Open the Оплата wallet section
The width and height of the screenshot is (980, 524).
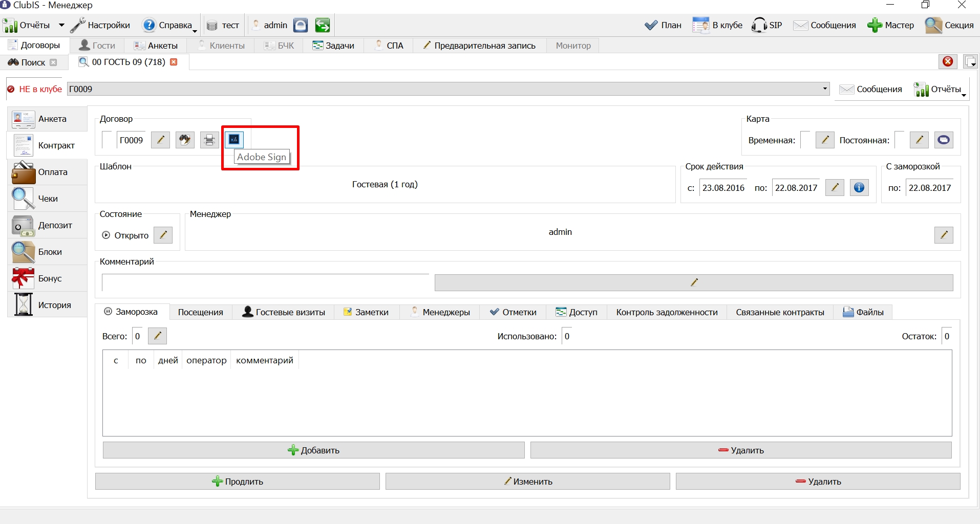click(48, 172)
